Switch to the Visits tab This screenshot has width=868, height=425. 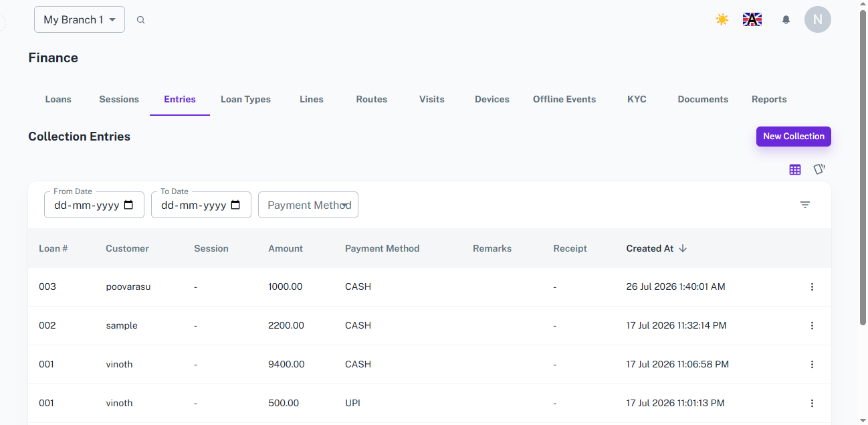pos(432,99)
